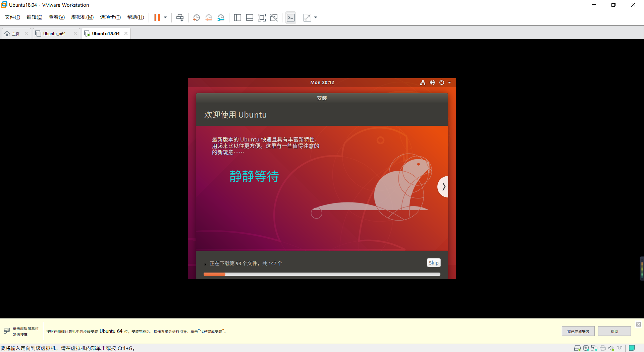
Task: Revert the VM to its previous snapshot
Action: click(x=209, y=17)
